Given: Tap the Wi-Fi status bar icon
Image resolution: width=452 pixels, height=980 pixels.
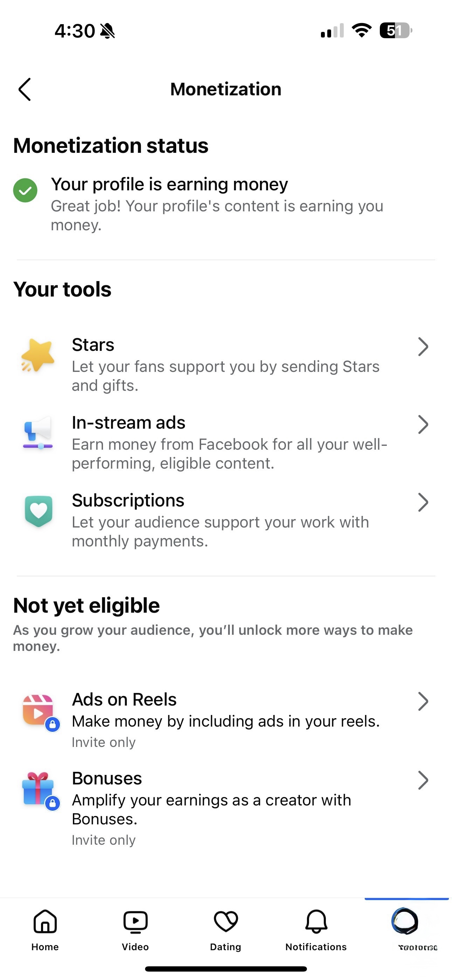Looking at the screenshot, I should [x=362, y=30].
